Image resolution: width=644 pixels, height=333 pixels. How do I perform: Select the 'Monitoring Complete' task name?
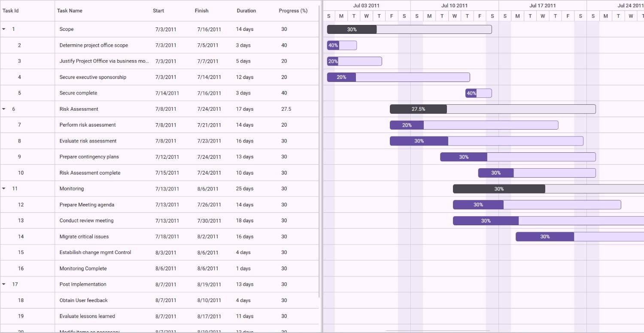pyautogui.click(x=83, y=268)
